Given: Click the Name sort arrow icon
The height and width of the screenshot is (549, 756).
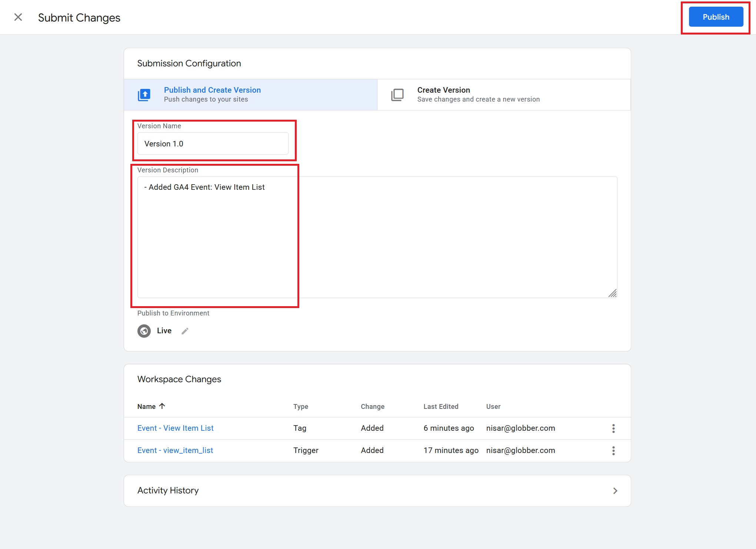Looking at the screenshot, I should point(162,406).
